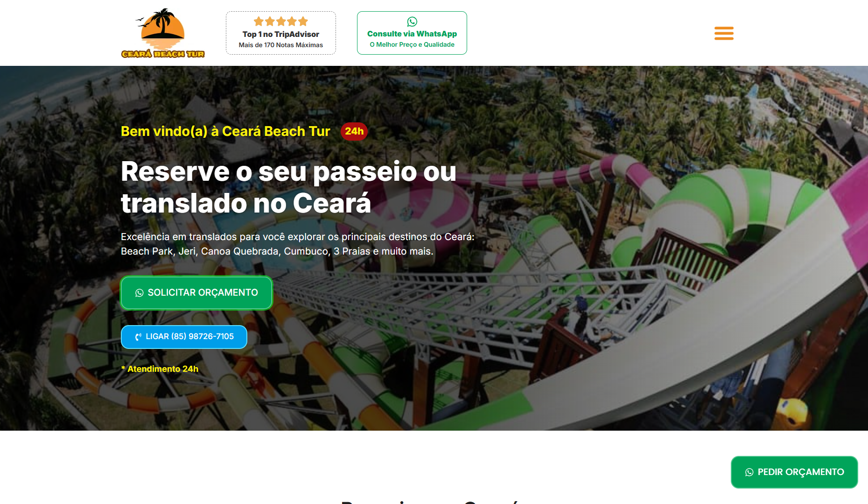Open the orange hamburger menu

(724, 33)
